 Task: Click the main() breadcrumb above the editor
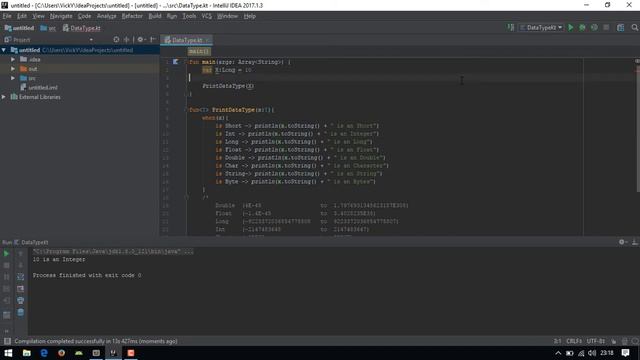[199, 51]
